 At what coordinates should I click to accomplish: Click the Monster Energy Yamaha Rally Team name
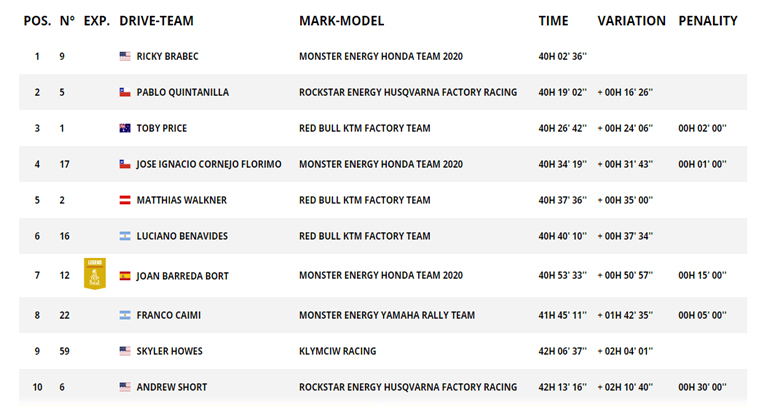(387, 315)
